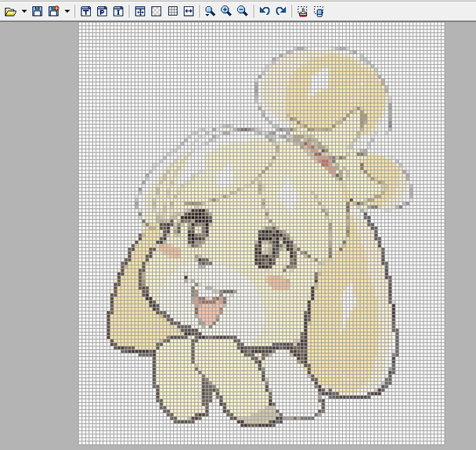This screenshot has height=450, width=476.
Task: Undo the last action
Action: click(265, 11)
